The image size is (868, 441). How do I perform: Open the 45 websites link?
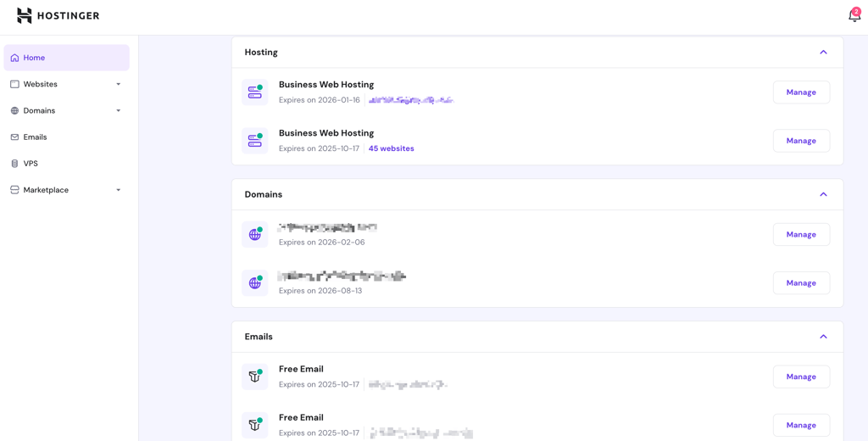(392, 148)
